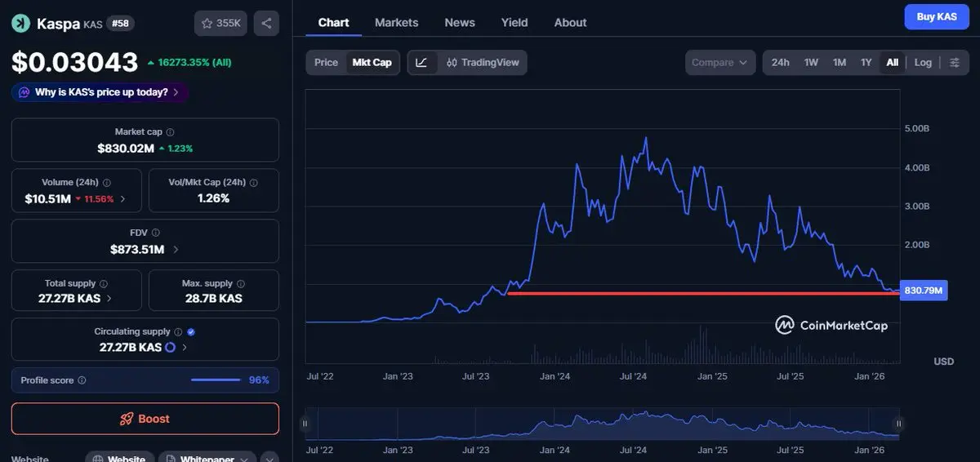Show FDV info icon
980x462 pixels.
157,233
